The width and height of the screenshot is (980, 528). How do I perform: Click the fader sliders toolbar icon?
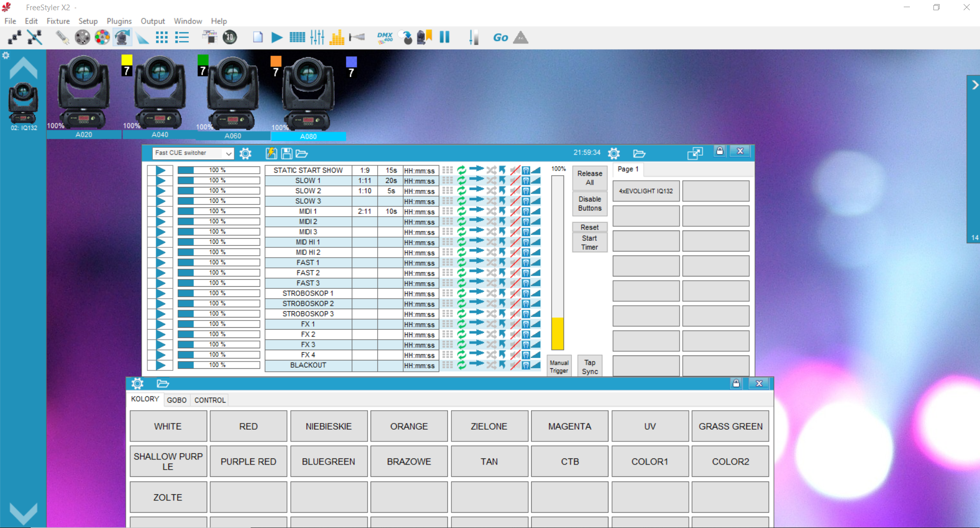pyautogui.click(x=317, y=37)
